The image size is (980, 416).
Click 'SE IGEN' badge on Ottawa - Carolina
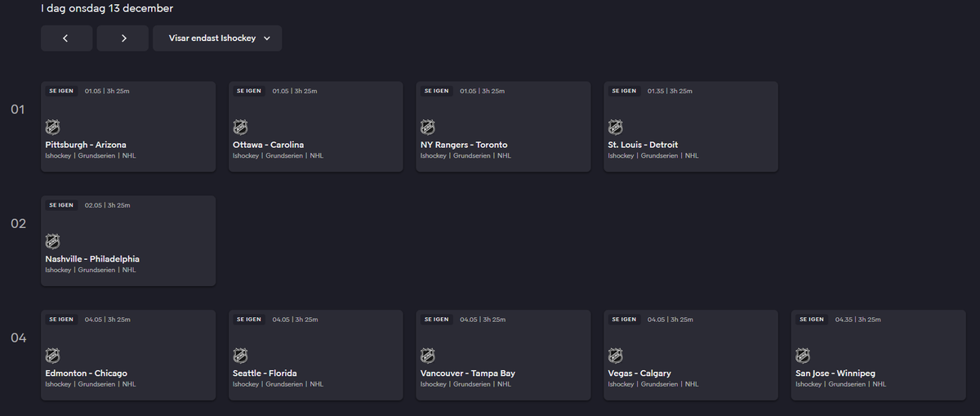pyautogui.click(x=249, y=91)
